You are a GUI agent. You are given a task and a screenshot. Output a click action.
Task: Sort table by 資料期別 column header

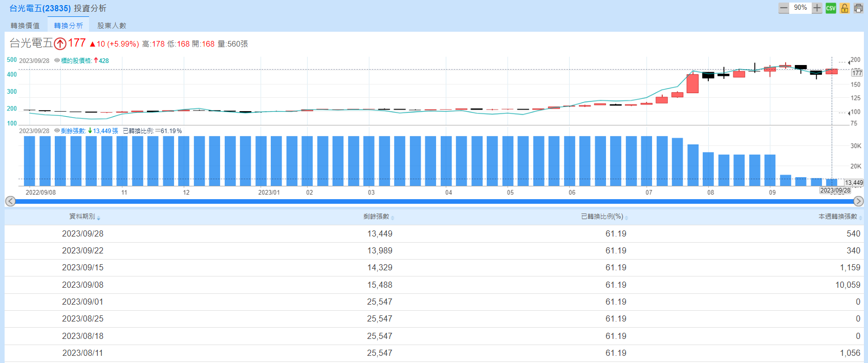[x=82, y=217]
